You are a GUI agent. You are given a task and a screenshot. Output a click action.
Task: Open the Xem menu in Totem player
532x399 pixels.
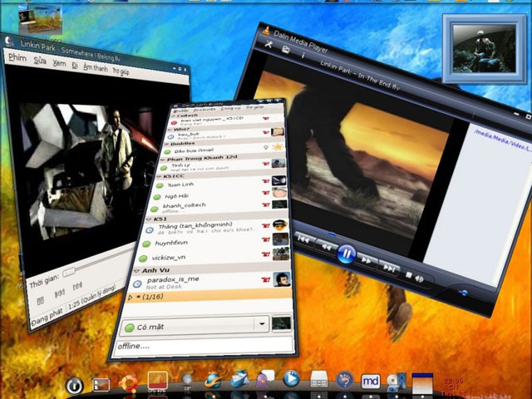[59, 62]
